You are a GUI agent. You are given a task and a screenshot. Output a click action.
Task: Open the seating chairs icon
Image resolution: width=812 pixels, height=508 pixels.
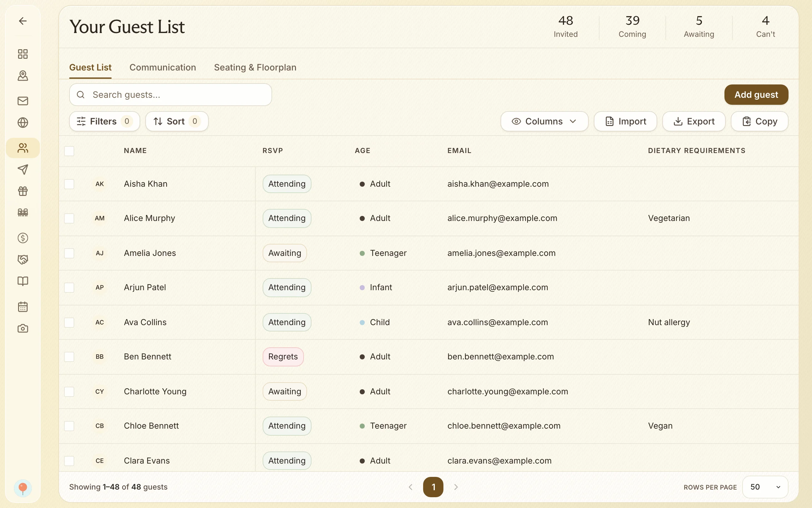tap(23, 212)
